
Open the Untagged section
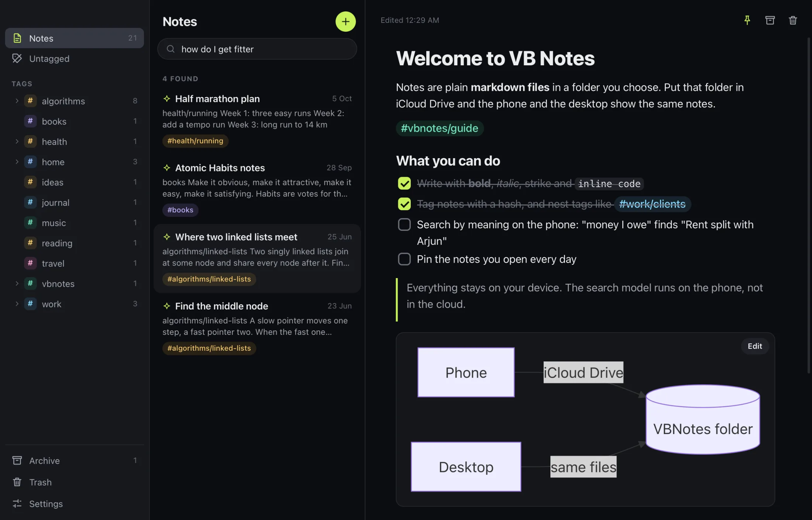[x=74, y=58]
